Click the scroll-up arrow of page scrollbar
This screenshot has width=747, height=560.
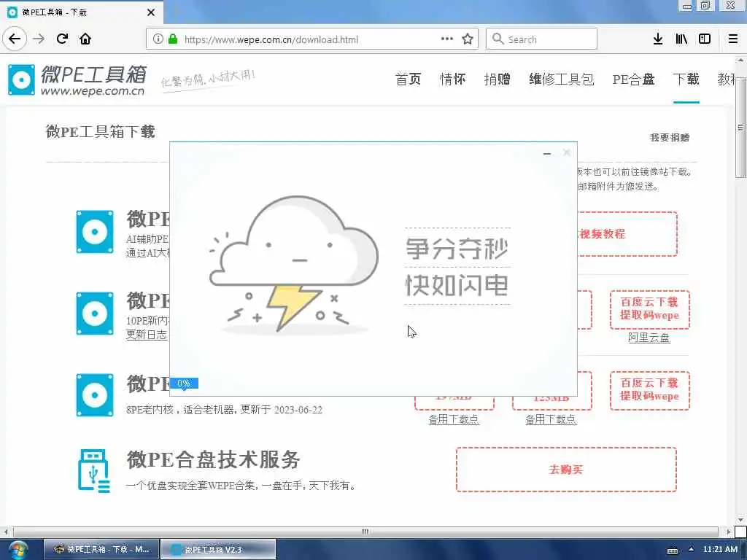tap(740, 61)
